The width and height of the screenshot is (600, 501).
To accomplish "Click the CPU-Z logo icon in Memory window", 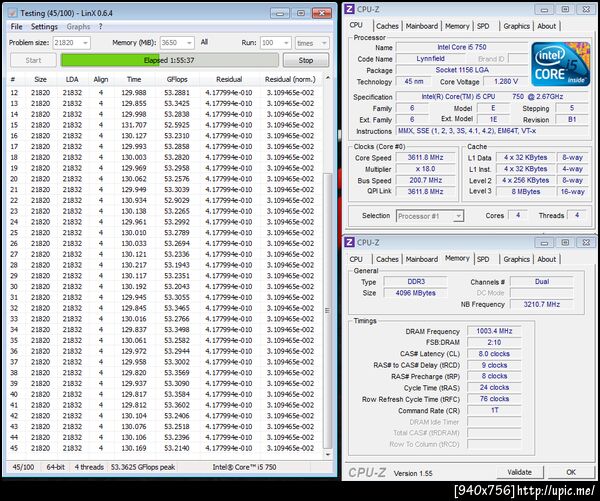I will point(349,242).
